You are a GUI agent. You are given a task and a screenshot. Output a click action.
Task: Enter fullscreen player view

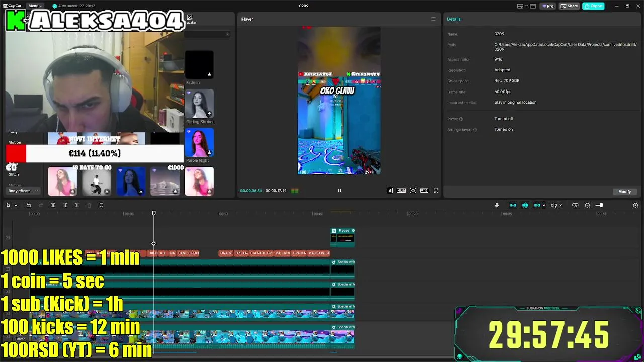pyautogui.click(x=436, y=191)
